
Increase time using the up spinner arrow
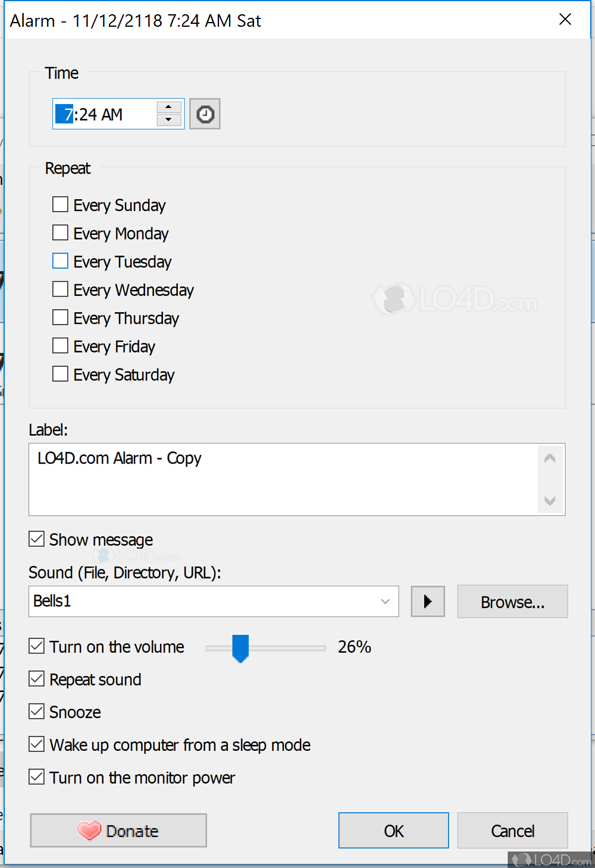pyautogui.click(x=169, y=107)
